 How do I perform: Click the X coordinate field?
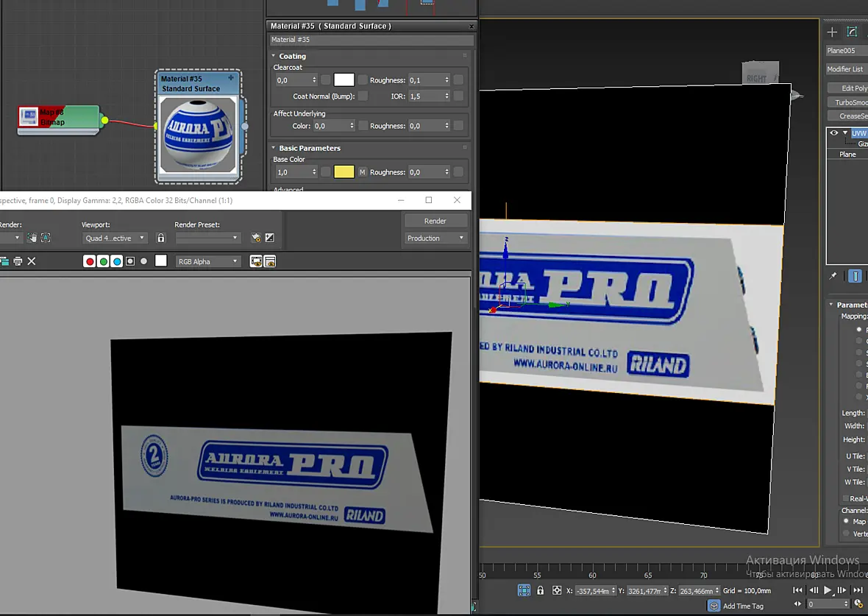pos(592,591)
